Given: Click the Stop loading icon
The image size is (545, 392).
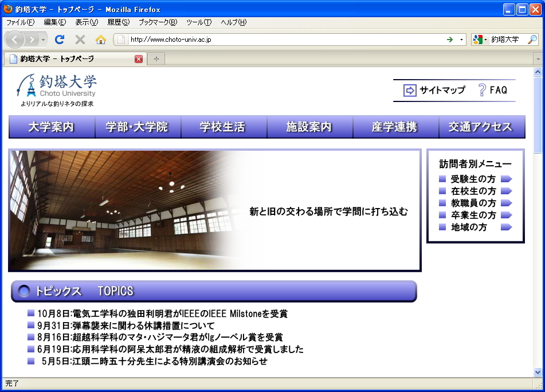Looking at the screenshot, I should pos(80,40).
